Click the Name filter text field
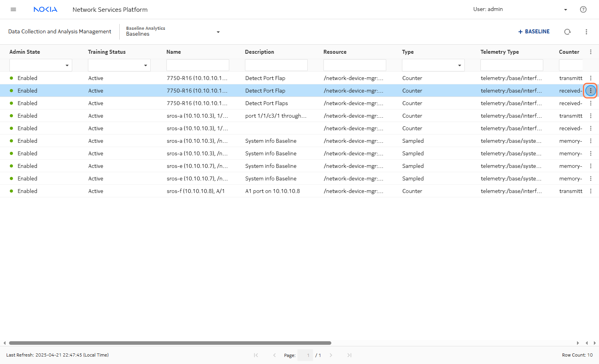The height and width of the screenshot is (364, 599). point(197,65)
